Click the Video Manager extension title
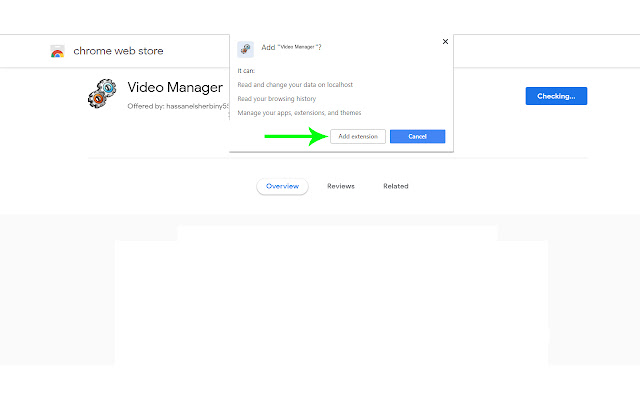 [x=175, y=87]
